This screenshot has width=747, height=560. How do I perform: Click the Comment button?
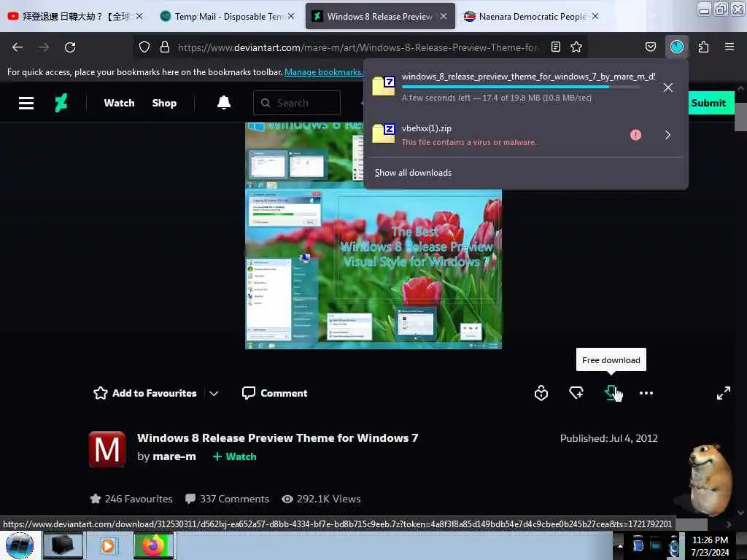(x=275, y=393)
